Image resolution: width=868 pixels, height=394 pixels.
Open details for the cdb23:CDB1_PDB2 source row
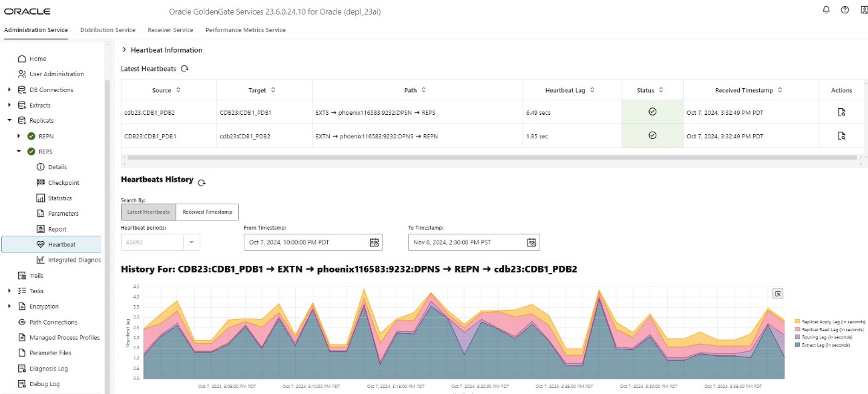point(841,112)
